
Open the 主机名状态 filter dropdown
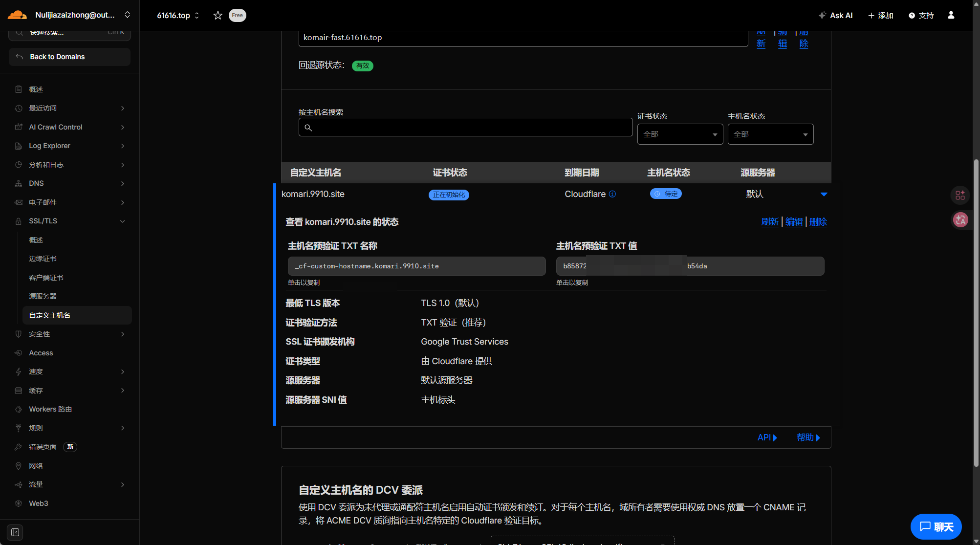770,134
